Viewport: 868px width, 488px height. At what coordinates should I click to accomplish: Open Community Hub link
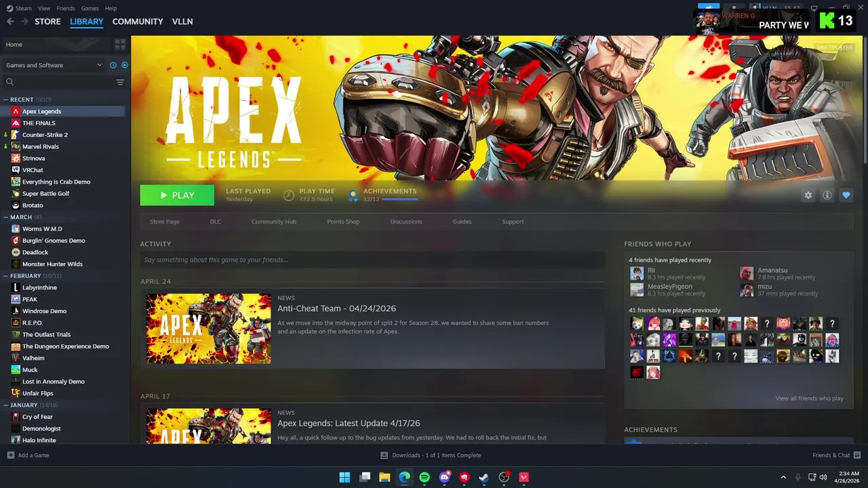click(274, 222)
